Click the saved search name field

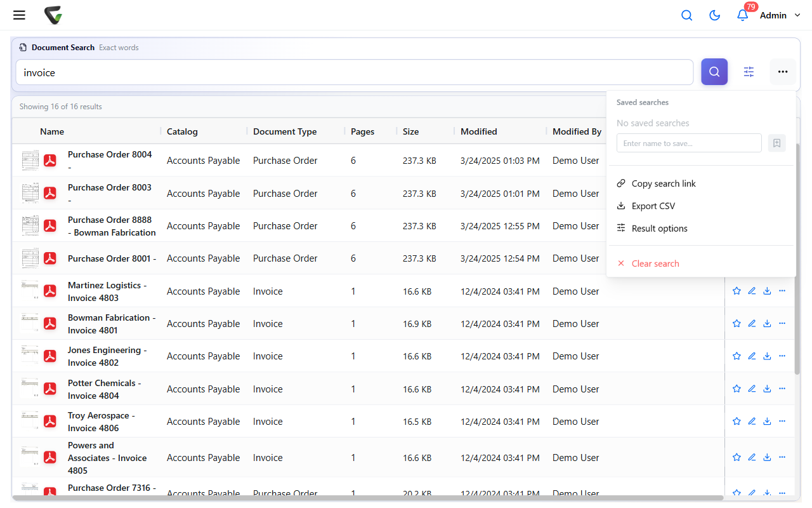(689, 143)
